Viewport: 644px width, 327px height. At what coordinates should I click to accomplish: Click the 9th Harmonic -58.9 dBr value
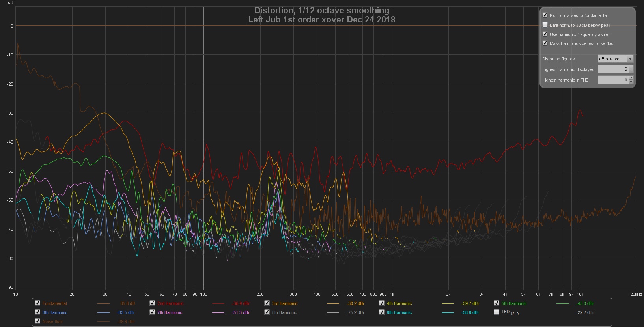click(470, 313)
